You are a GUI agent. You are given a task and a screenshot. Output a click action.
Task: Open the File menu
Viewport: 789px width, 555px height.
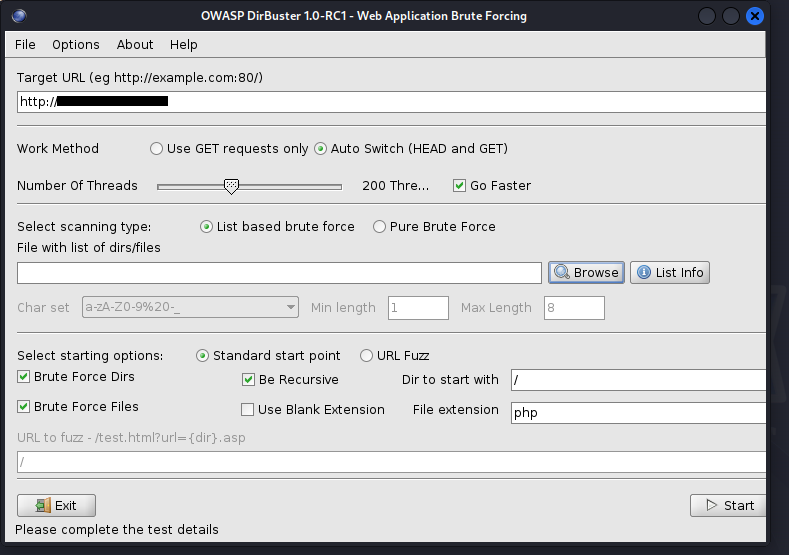[x=25, y=44]
